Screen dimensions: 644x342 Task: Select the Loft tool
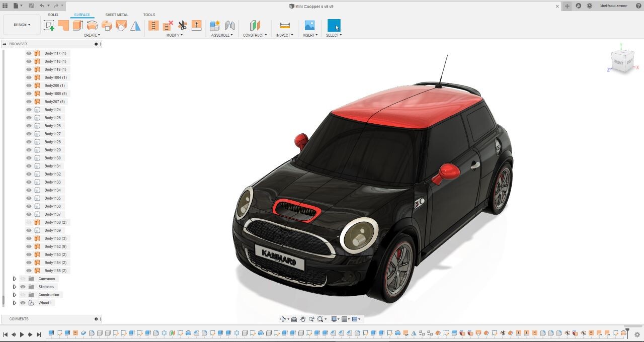click(121, 24)
